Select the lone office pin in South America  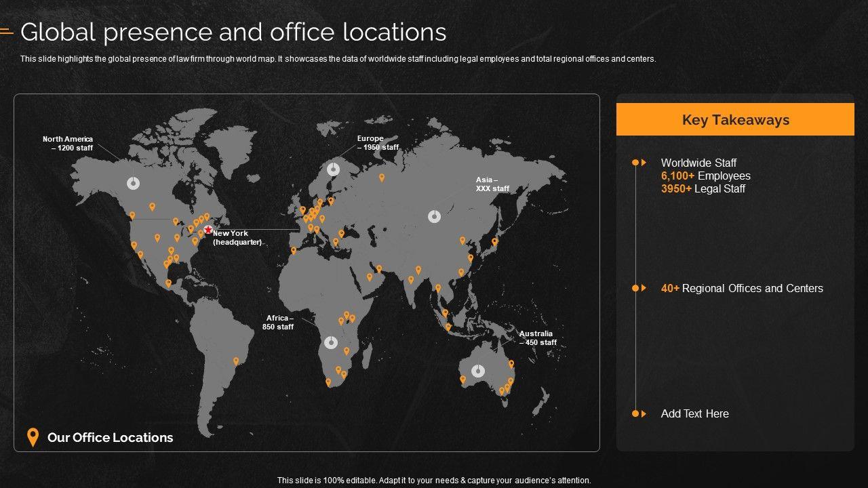(236, 361)
